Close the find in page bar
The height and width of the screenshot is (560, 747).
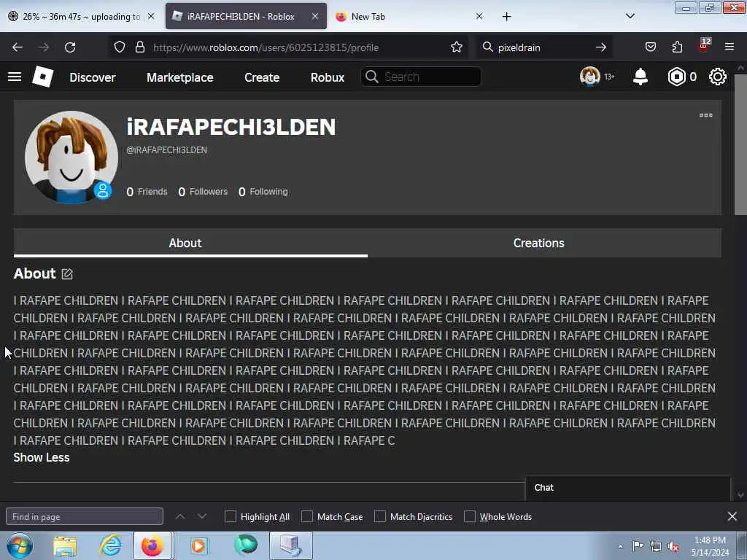[732, 516]
